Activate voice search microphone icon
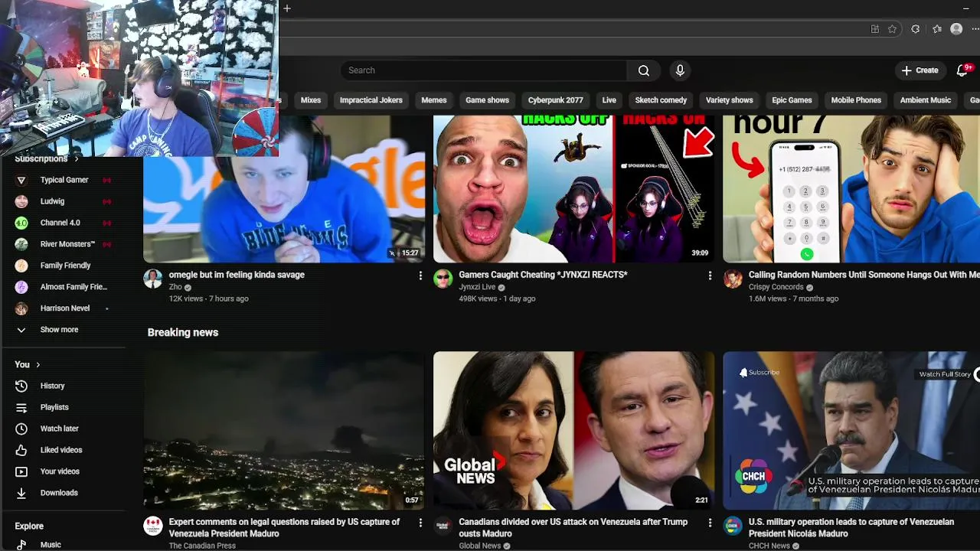Viewport: 980px width, 551px height. point(680,70)
